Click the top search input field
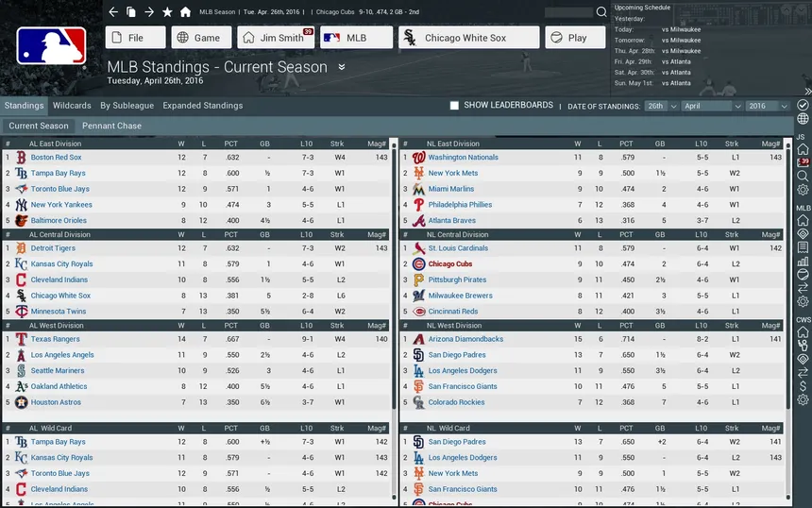Screen dimensions: 812x508 pos(568,12)
